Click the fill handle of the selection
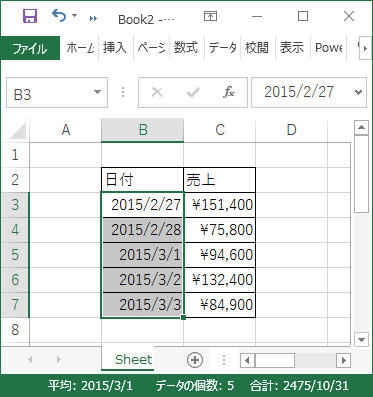This screenshot has width=373, height=397. (183, 317)
